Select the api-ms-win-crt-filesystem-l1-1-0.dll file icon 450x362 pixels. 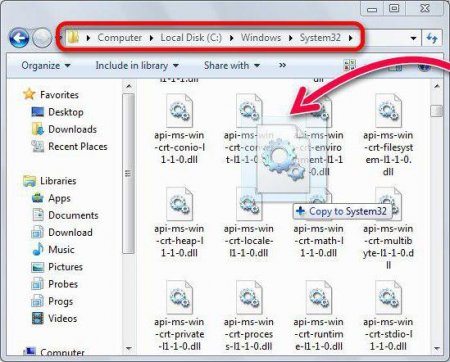coord(388,110)
